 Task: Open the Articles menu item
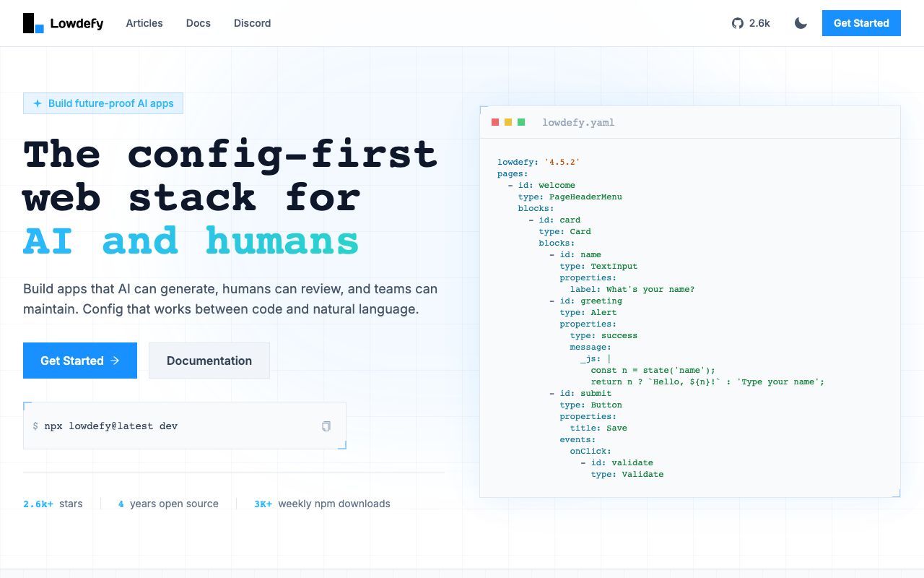[144, 23]
